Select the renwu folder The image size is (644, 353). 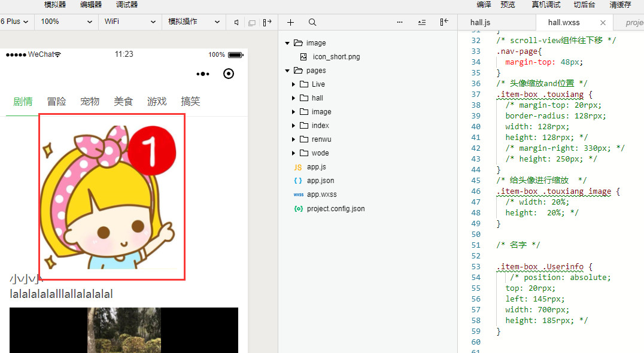click(x=321, y=139)
